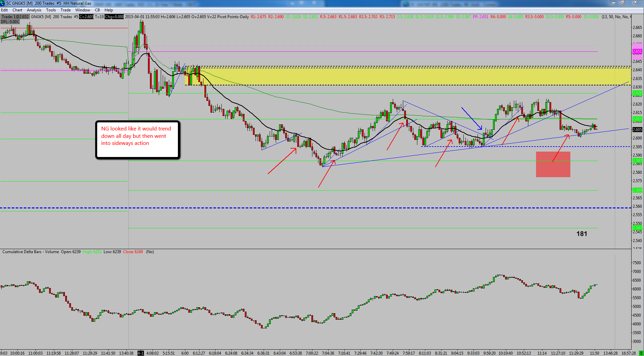This screenshot has width=644, height=356.
Task: Click the 'R2: 2.690' pivot value
Action: (x=276, y=17)
